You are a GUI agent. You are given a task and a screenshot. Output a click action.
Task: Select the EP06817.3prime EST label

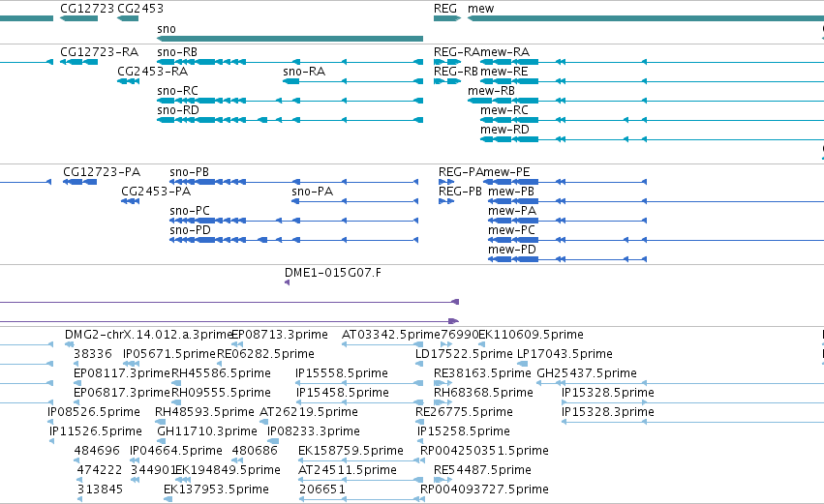tap(122, 393)
